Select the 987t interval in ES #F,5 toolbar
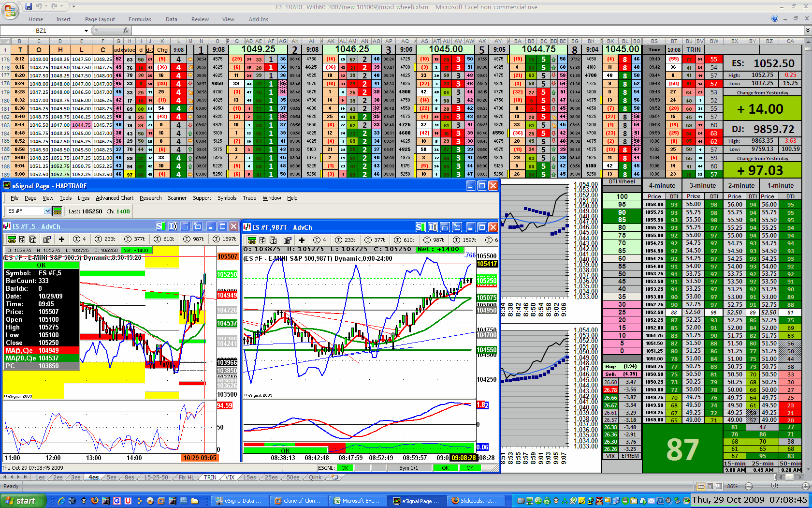 pos(194,239)
